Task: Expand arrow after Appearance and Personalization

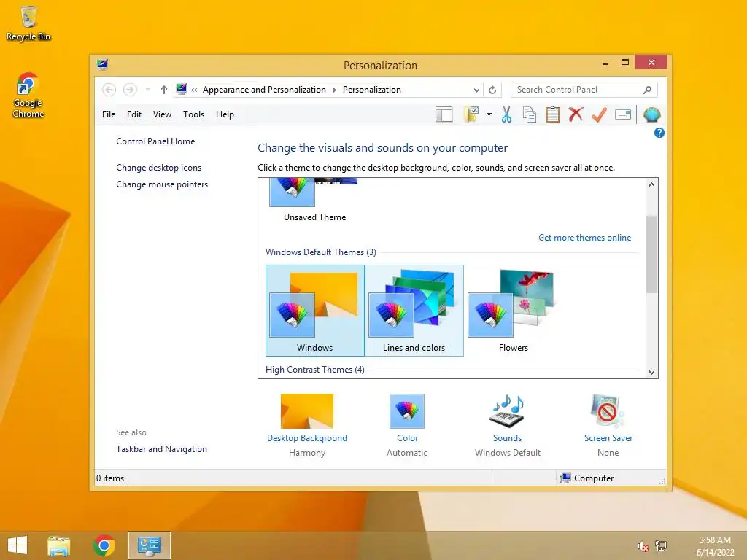Action: click(x=334, y=90)
